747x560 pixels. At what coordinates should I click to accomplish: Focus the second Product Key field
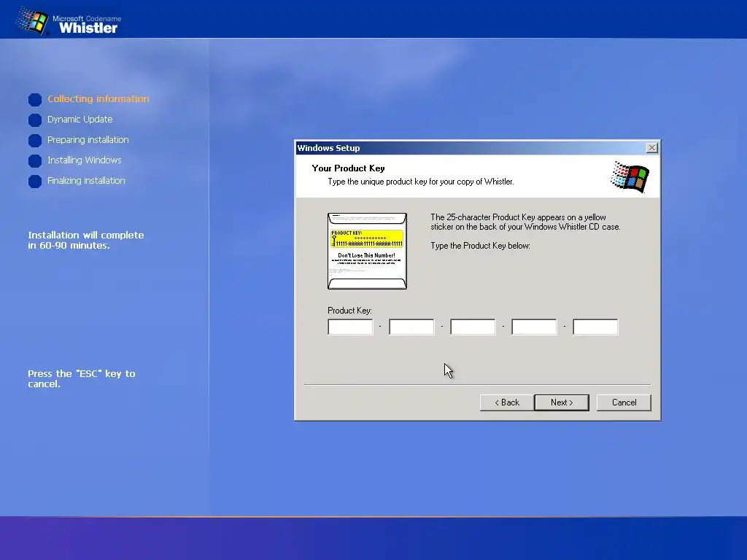411,327
